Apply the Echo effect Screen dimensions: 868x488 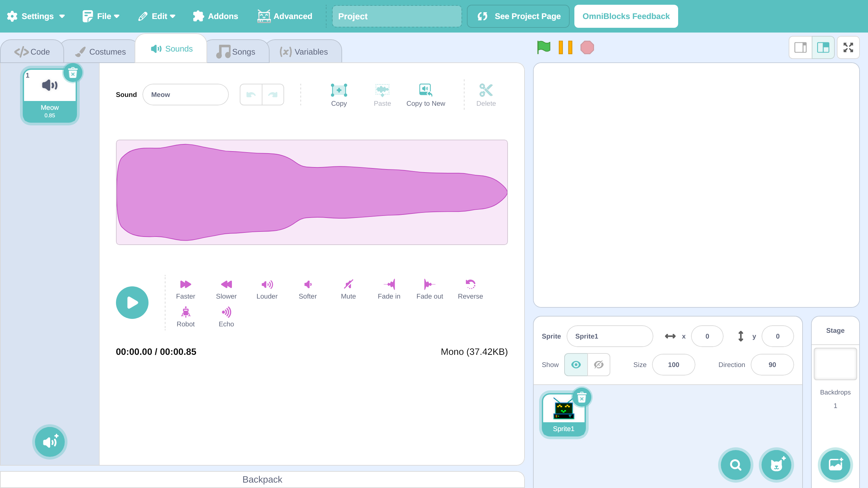point(226,317)
